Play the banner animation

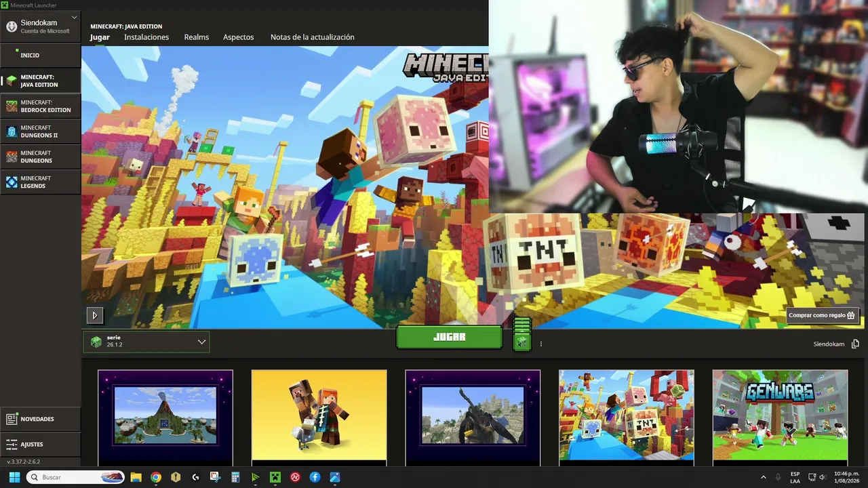click(x=94, y=314)
